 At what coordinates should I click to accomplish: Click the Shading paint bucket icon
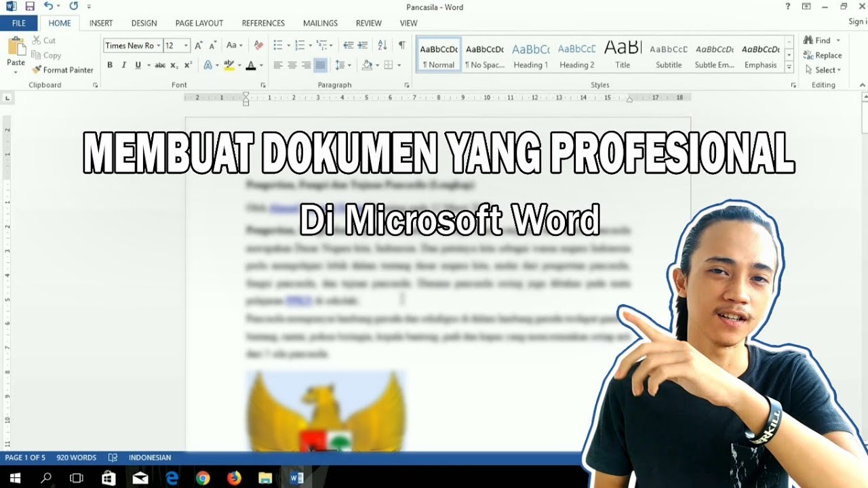click(x=367, y=65)
